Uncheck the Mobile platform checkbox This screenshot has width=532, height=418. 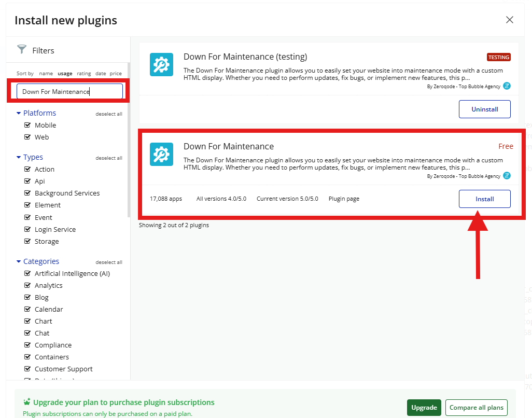pyautogui.click(x=27, y=125)
